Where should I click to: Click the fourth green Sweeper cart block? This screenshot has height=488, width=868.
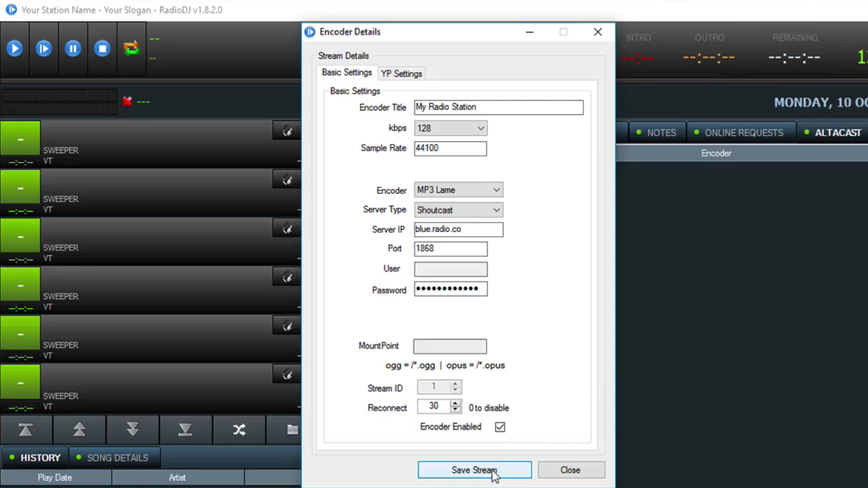20,284
